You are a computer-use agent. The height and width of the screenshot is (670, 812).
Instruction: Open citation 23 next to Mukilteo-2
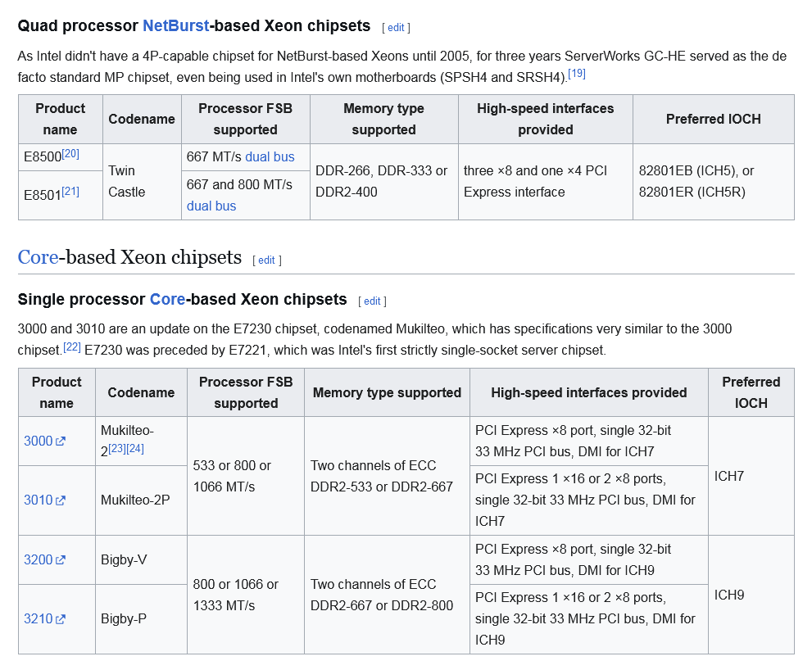[117, 448]
